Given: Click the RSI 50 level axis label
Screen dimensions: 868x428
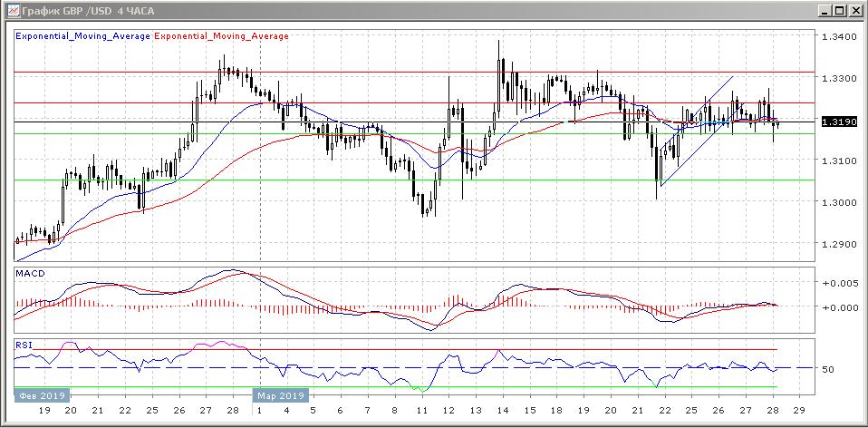Looking at the screenshot, I should coord(828,370).
